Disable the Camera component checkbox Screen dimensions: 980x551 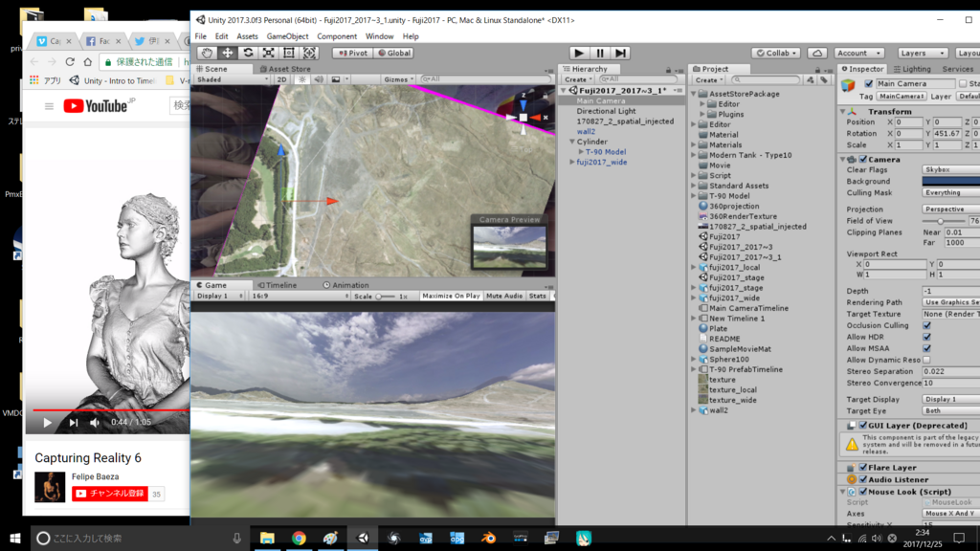pos(863,160)
